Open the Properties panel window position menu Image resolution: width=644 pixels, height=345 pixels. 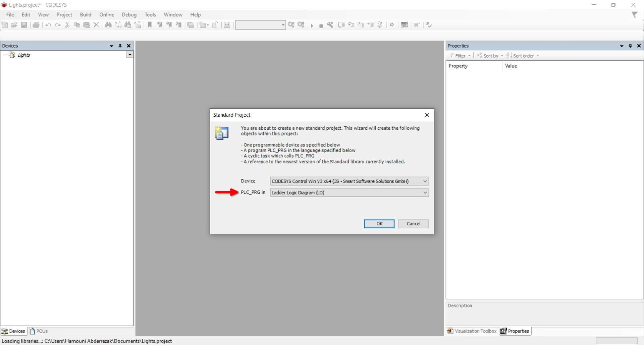point(622,46)
